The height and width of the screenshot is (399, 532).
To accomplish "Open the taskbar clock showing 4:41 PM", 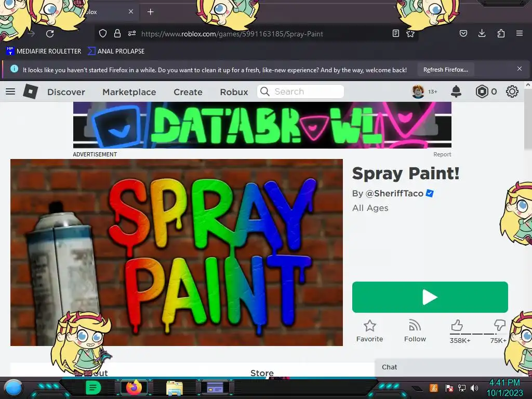I will 504,388.
